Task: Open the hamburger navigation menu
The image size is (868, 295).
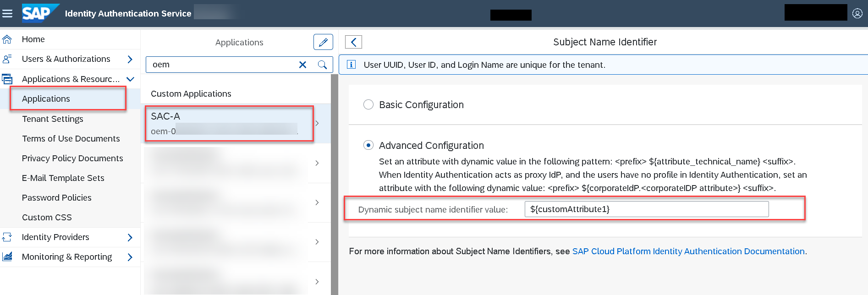Action: (7, 13)
